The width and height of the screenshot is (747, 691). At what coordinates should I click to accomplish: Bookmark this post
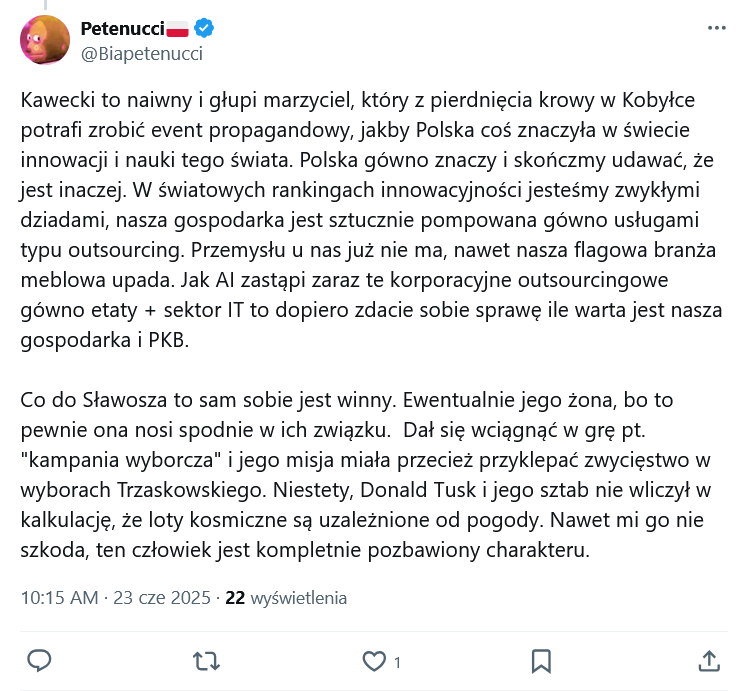click(541, 661)
